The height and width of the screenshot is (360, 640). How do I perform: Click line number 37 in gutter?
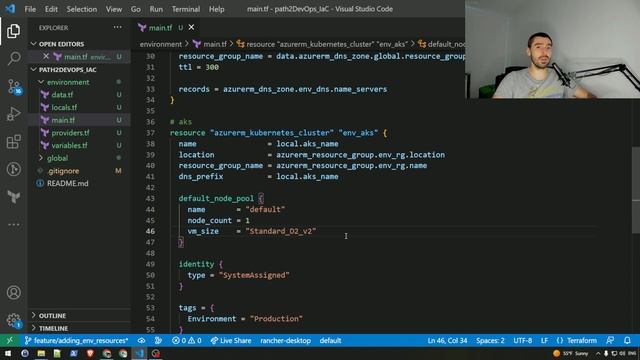150,133
